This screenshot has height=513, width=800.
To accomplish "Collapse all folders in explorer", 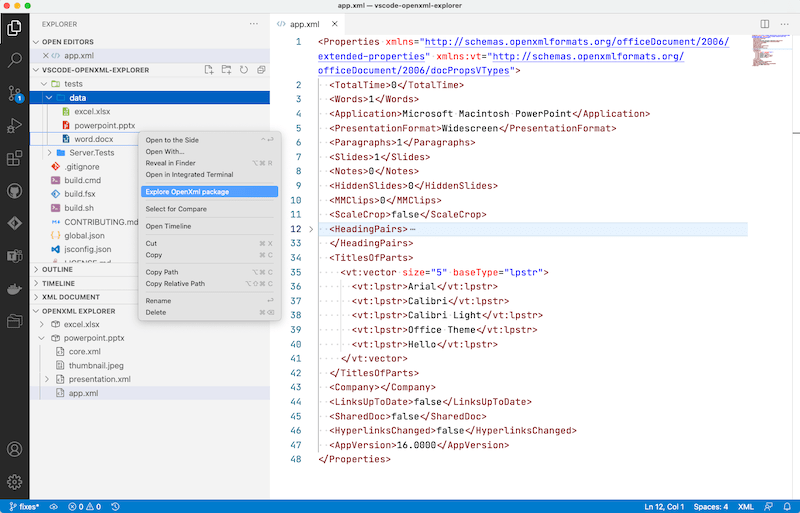I will point(260,70).
